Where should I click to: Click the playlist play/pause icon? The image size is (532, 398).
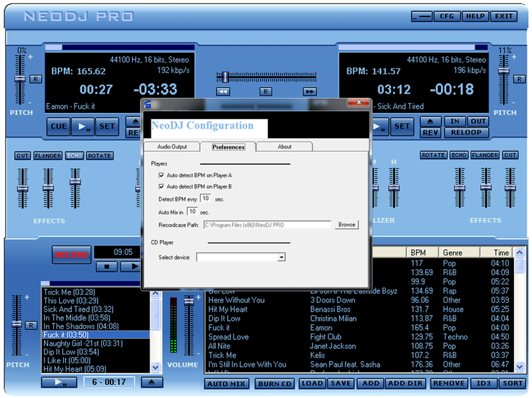click(59, 383)
